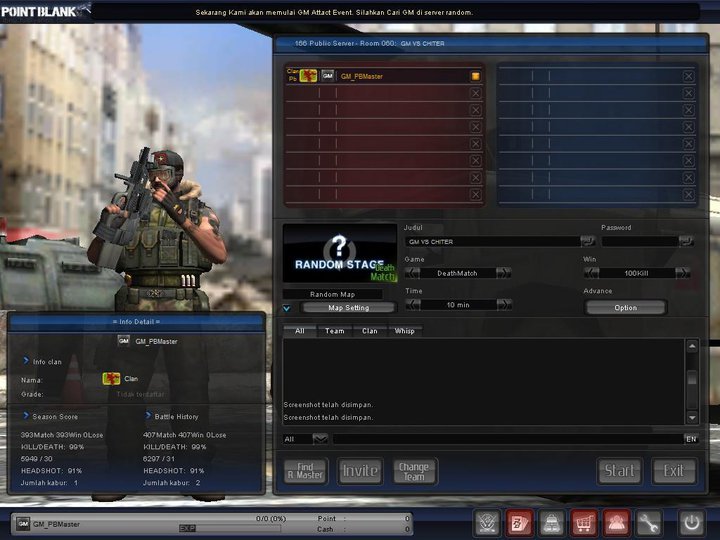Close the second red team slot

476,93
